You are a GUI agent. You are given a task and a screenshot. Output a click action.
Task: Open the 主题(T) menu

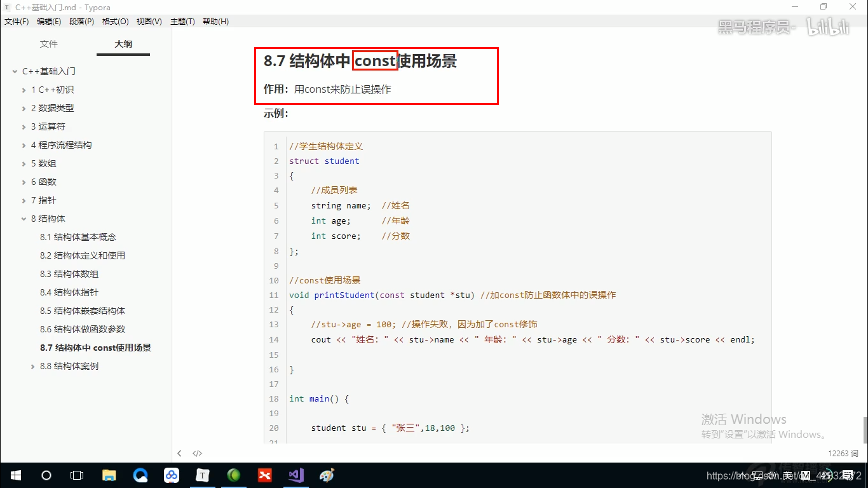(182, 22)
